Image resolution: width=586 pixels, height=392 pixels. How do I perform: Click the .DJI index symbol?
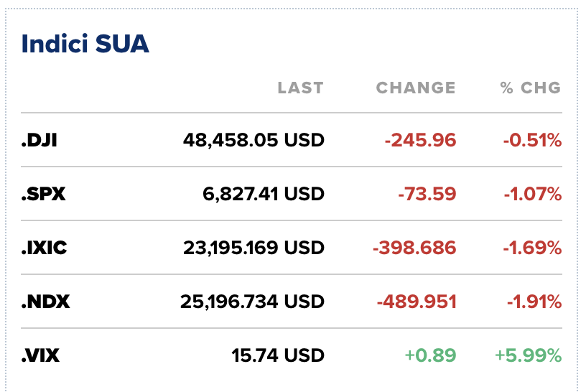[39, 140]
